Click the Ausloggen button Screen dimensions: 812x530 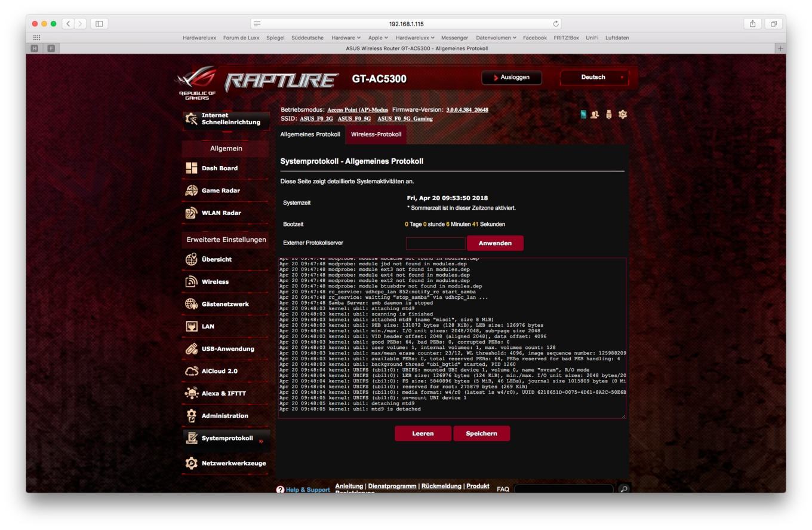tap(512, 78)
